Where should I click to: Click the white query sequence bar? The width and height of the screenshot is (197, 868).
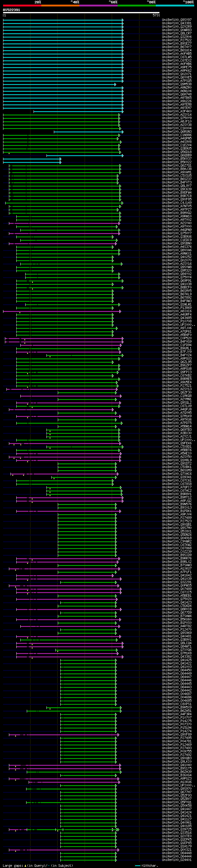pyautogui.click(x=81, y=13)
